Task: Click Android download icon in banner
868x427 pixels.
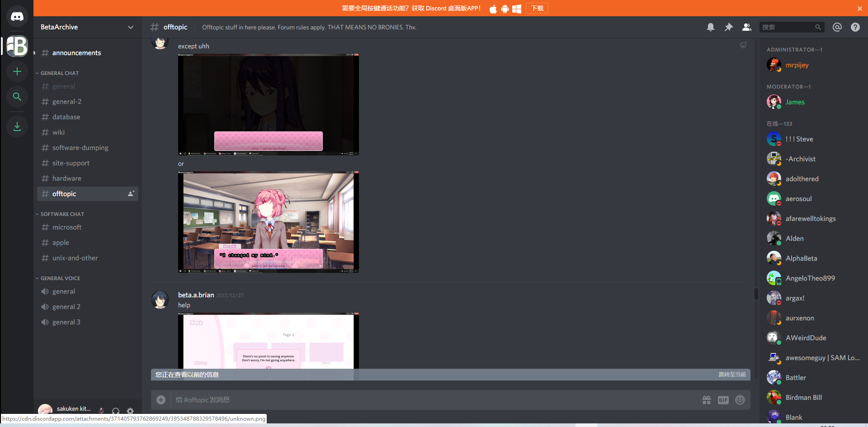Action: click(505, 9)
